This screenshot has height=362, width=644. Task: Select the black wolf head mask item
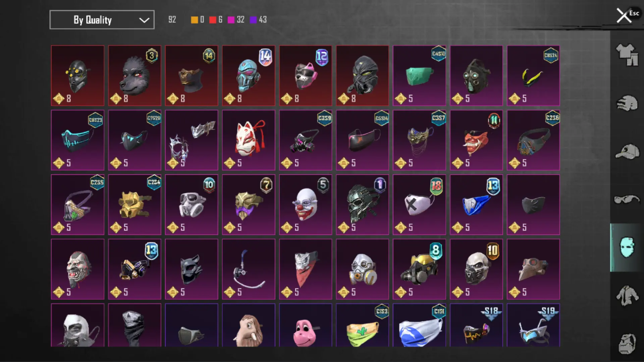pyautogui.click(x=135, y=76)
